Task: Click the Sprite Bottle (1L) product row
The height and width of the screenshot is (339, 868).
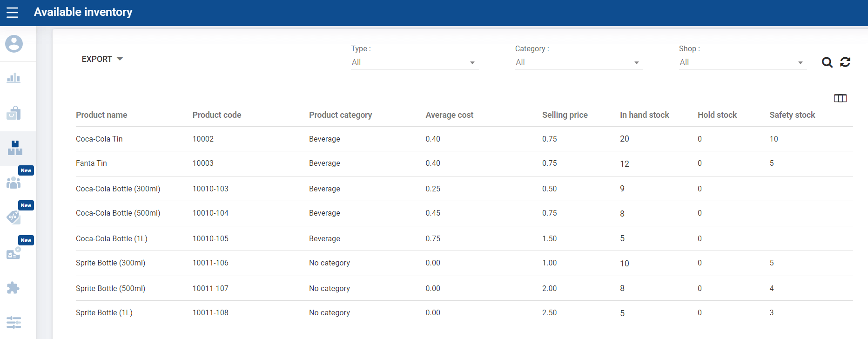Action: pos(104,312)
